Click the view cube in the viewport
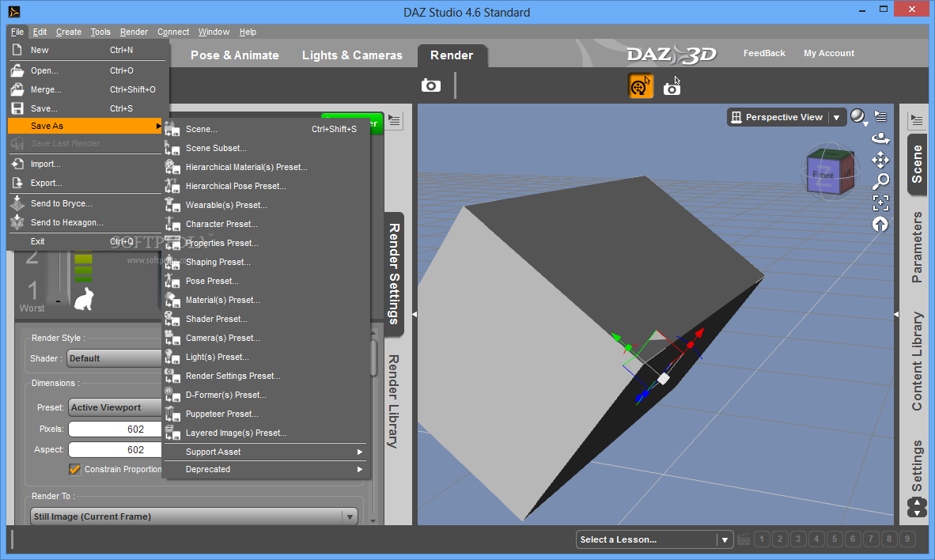Viewport: 935px width, 560px height. coord(830,172)
